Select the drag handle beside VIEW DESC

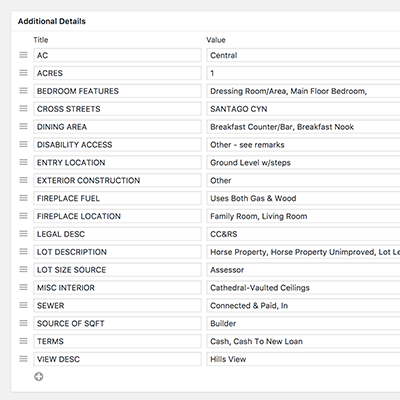[x=23, y=359]
